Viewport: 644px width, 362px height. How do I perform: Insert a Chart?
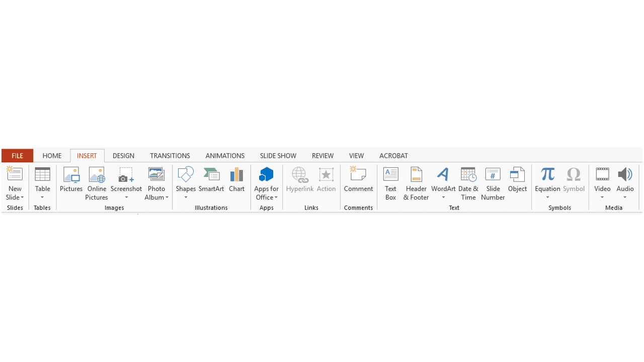click(x=236, y=182)
